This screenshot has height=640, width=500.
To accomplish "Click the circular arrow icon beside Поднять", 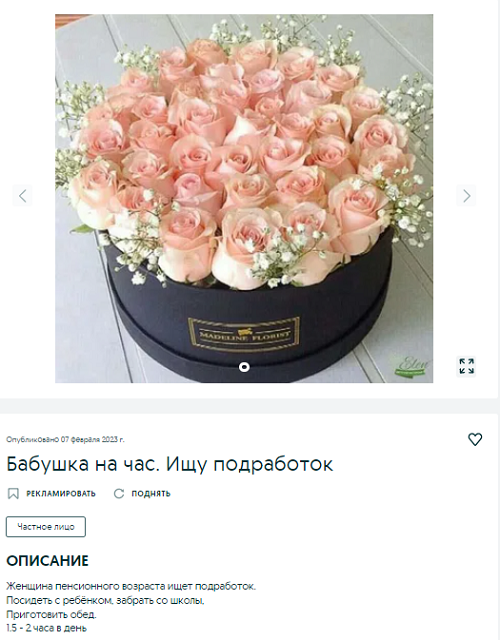I will click(x=119, y=493).
